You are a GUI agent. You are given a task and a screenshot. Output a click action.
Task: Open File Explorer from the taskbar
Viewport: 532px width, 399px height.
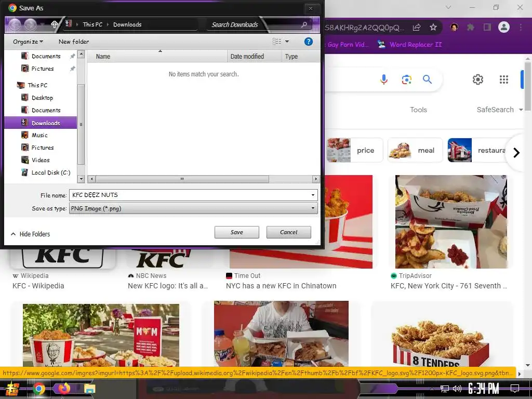pyautogui.click(x=90, y=389)
